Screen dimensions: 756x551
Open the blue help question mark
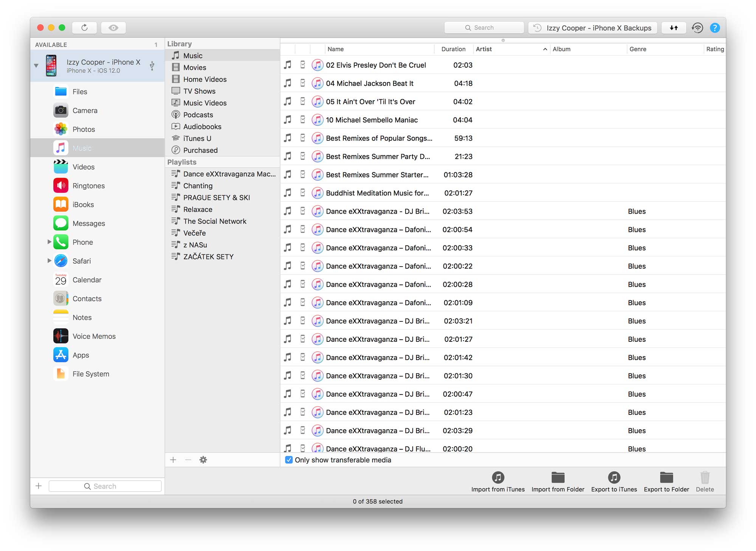715,28
